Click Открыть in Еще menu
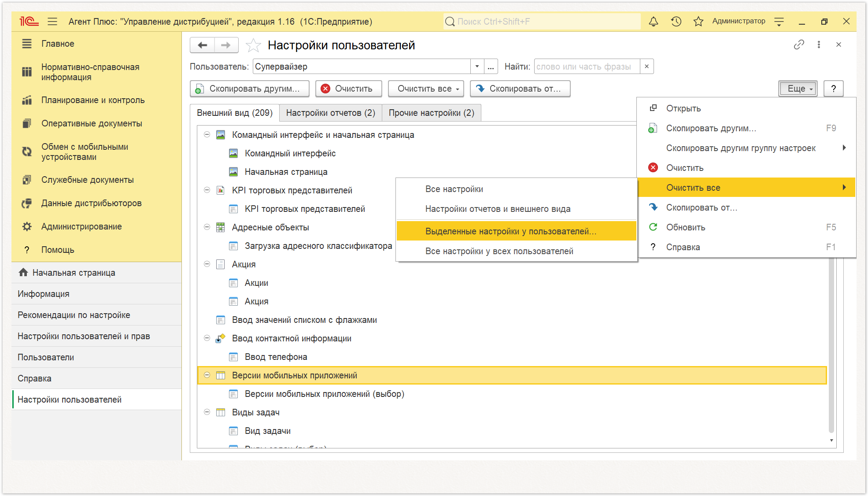The width and height of the screenshot is (868, 496). pos(746,108)
